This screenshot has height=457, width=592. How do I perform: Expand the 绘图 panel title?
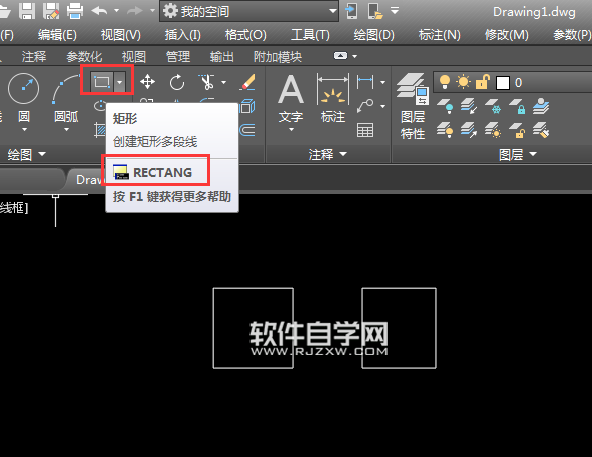coord(26,154)
